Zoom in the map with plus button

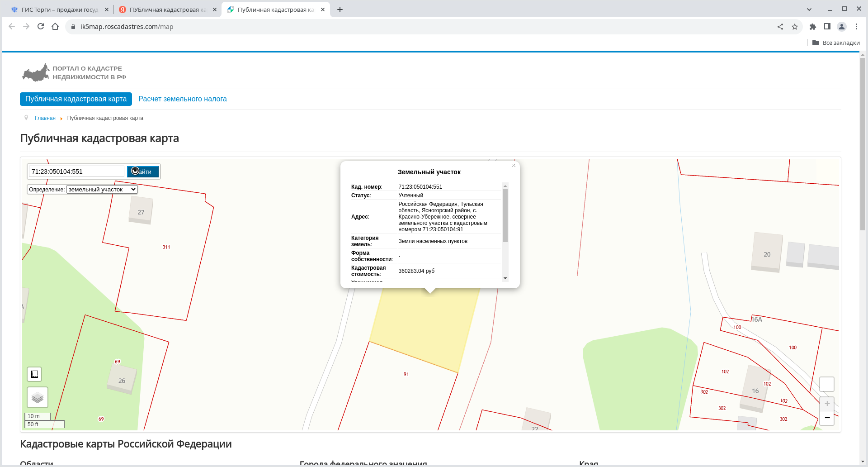tap(827, 404)
